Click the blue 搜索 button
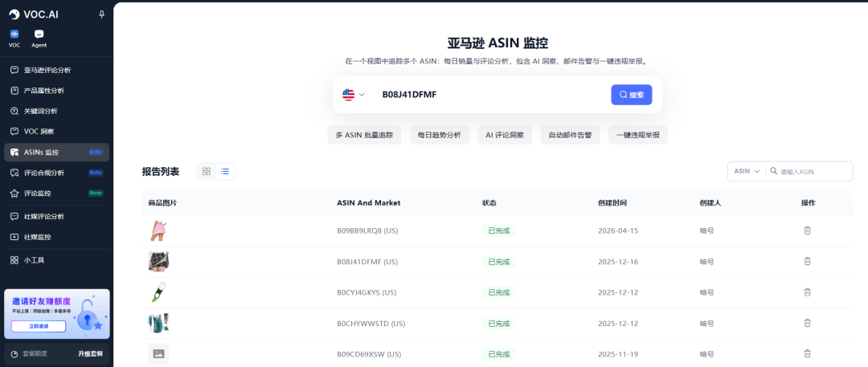Screen dimensions: 868x367 coord(631,95)
